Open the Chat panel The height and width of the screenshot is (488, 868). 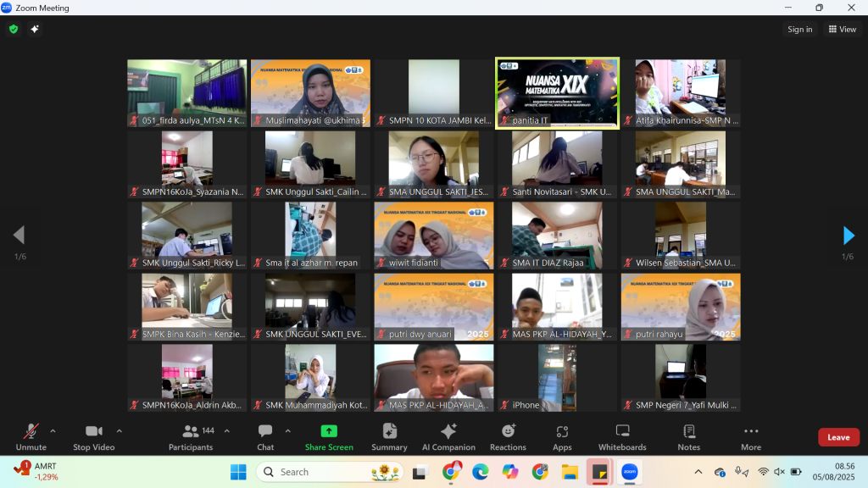point(265,436)
